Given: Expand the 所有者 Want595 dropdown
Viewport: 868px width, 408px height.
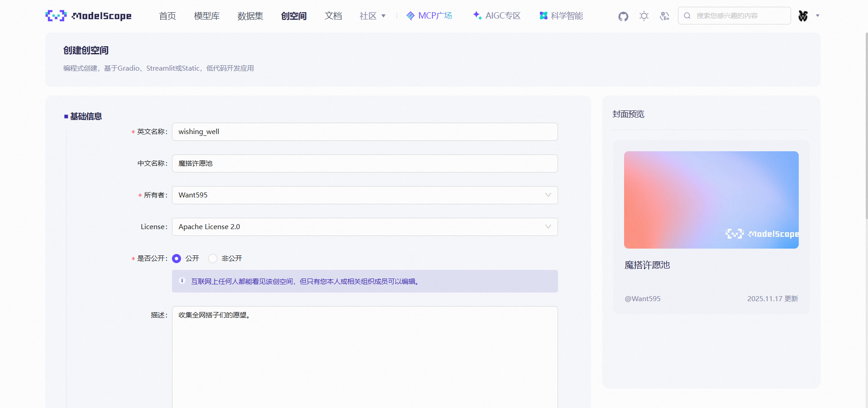Looking at the screenshot, I should coord(365,195).
